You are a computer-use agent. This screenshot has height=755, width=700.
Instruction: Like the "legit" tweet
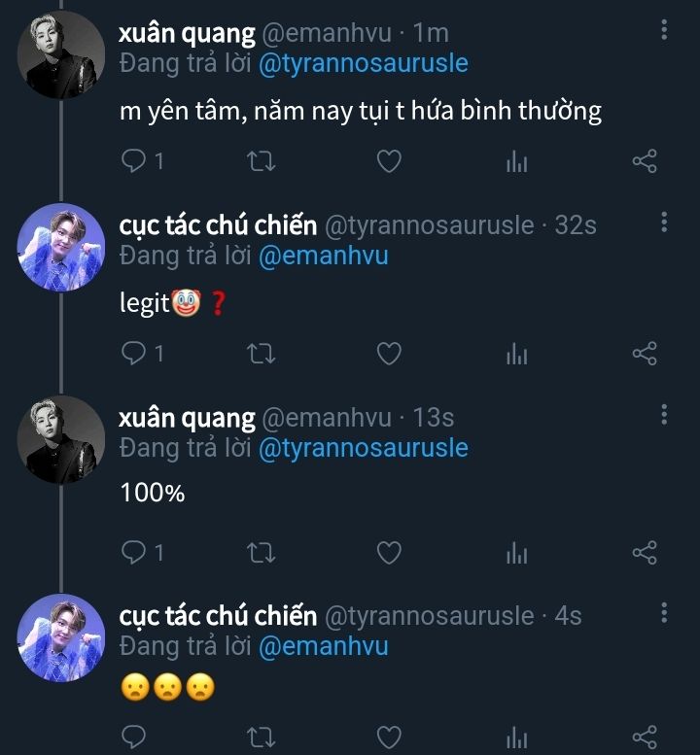389,354
